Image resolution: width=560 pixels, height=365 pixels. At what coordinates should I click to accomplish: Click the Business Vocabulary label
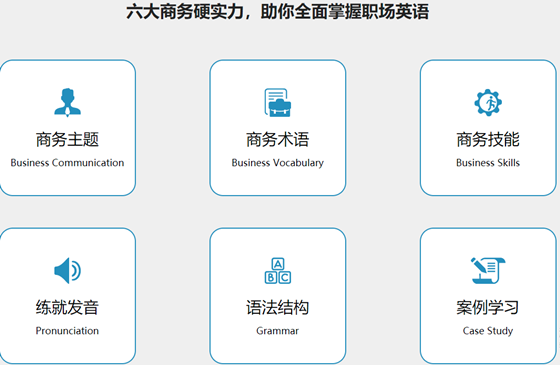pos(278,163)
